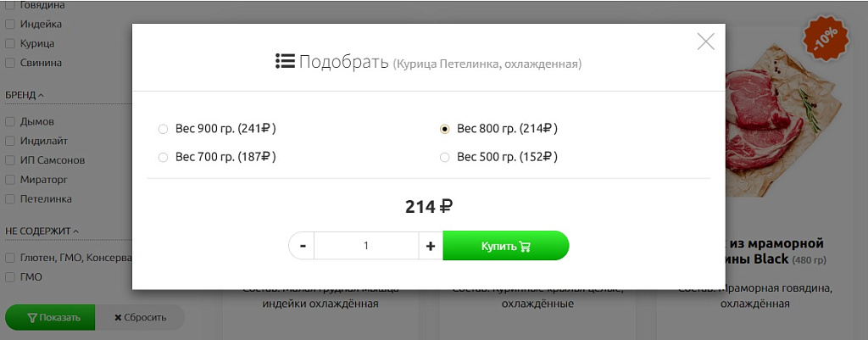Tick the Мираторг brand checkbox

pos(10,180)
